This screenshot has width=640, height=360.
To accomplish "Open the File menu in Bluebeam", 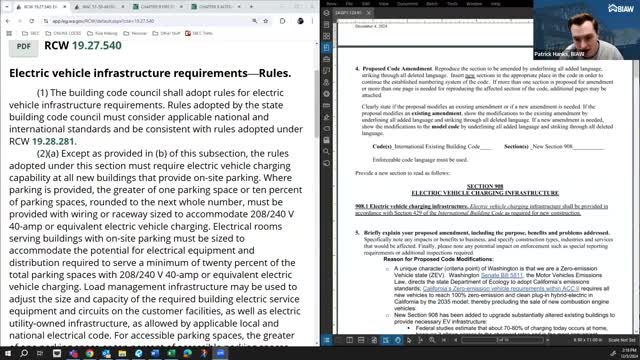I will (349, 4).
